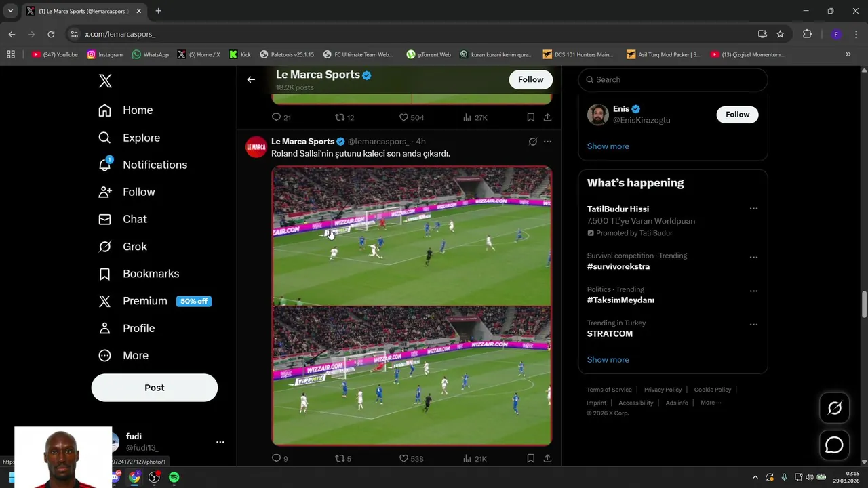Open floating messages chat button

pos(834,445)
